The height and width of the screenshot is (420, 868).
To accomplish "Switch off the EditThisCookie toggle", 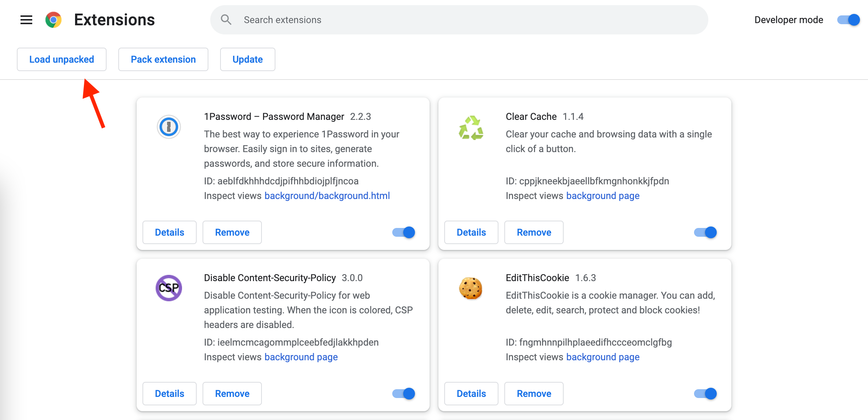I will tap(705, 394).
